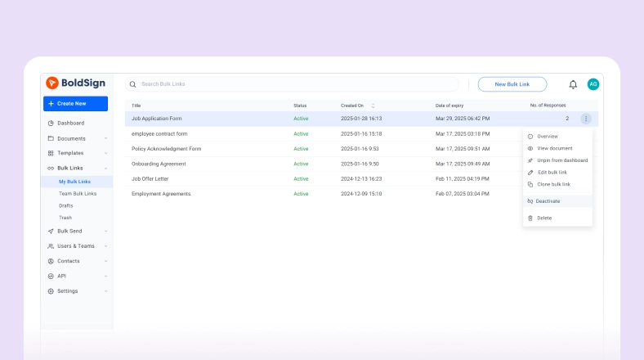Screen dimensions: 644x360
Task: Open Team Bulk Links
Action: click(x=77, y=194)
